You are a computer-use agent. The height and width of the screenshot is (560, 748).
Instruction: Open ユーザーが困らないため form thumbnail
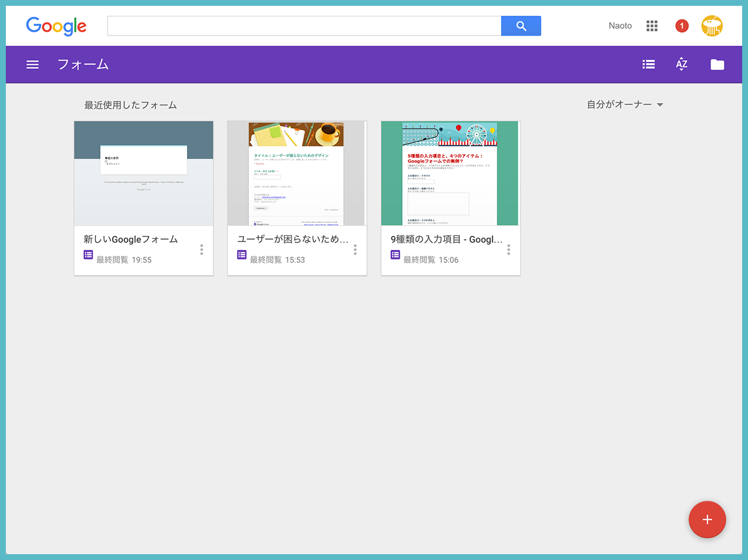click(x=297, y=173)
